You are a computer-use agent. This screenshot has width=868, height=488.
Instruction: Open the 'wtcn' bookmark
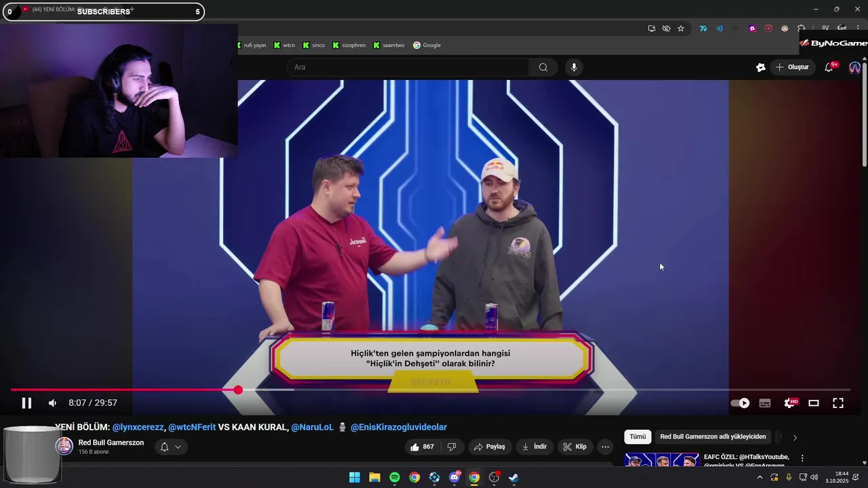click(284, 45)
